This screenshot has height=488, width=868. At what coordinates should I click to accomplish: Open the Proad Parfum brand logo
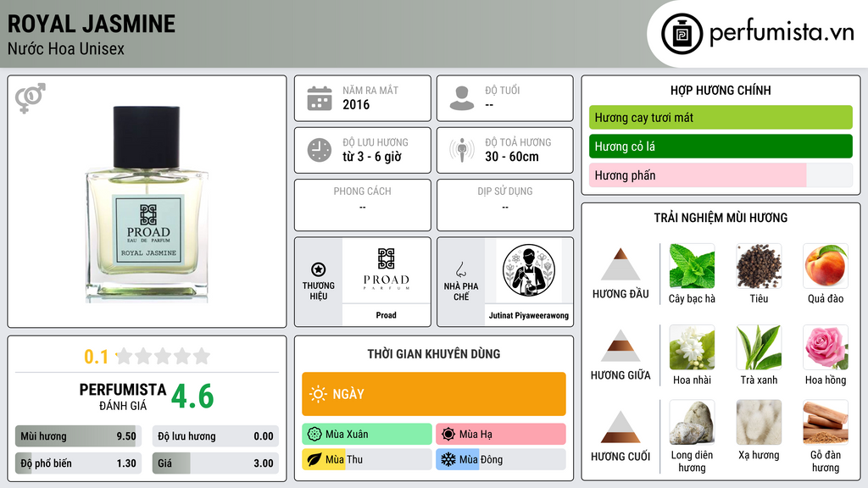click(387, 270)
